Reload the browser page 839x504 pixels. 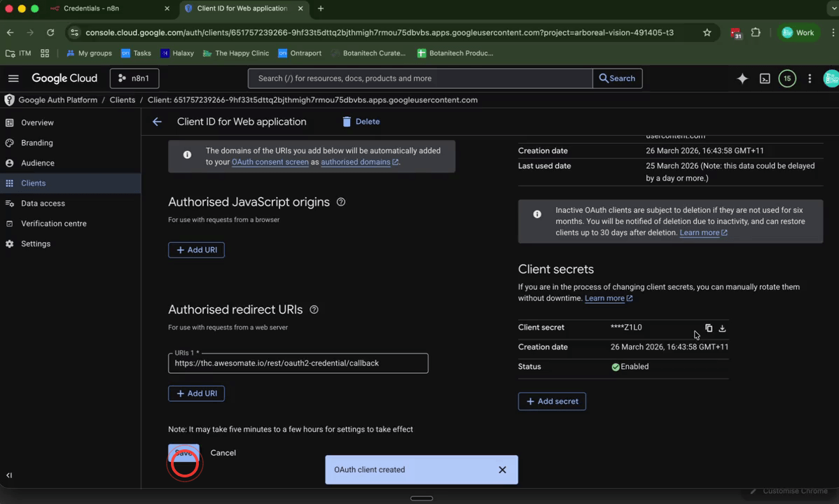click(50, 33)
